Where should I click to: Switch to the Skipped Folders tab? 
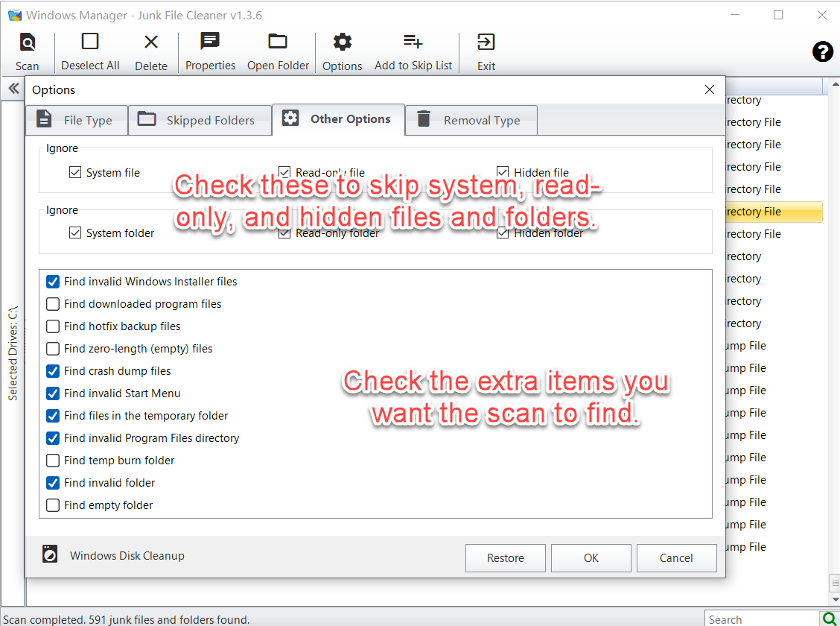point(200,120)
